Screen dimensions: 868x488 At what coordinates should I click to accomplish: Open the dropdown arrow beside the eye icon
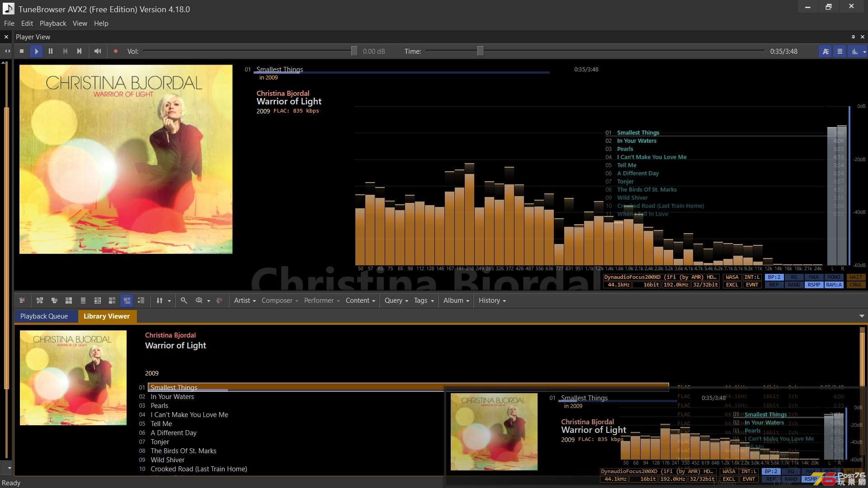click(x=209, y=301)
